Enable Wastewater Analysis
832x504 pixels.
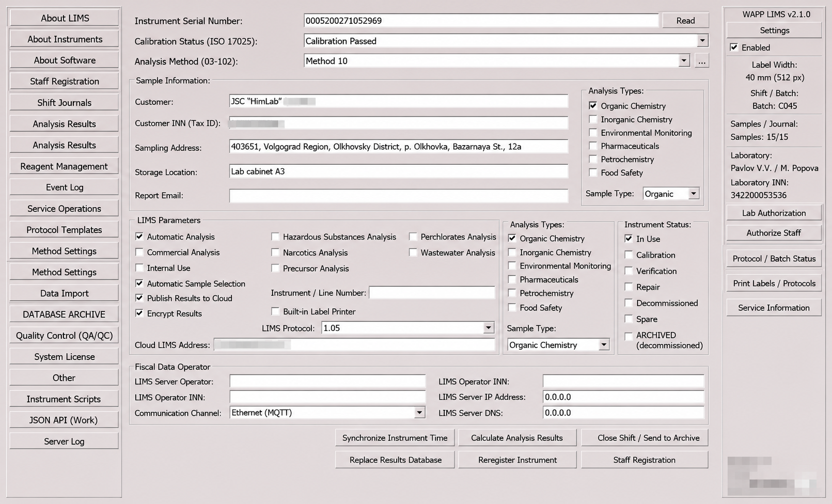413,253
